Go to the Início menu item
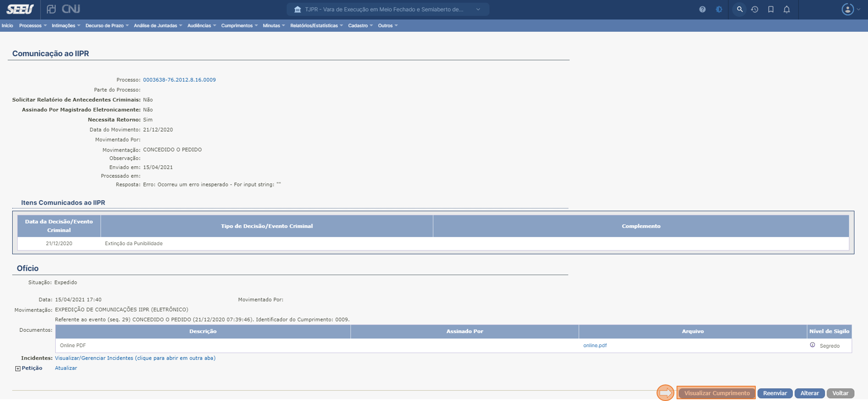 pyautogui.click(x=7, y=26)
